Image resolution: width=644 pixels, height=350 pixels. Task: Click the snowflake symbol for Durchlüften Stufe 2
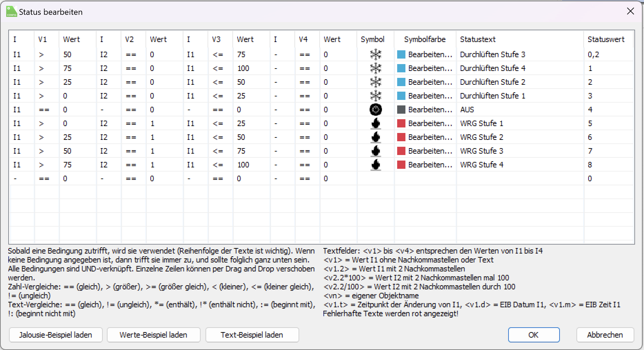(375, 82)
